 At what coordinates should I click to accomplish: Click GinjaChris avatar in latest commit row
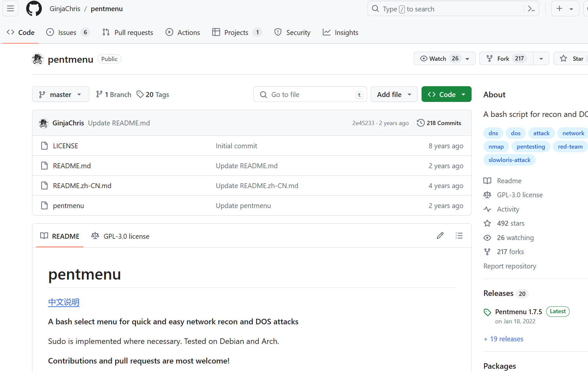[44, 123]
